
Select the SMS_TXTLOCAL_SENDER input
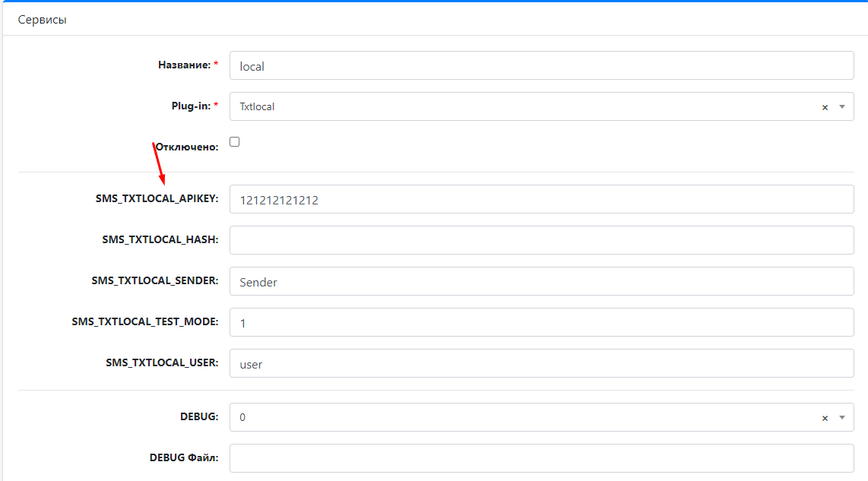[541, 281]
